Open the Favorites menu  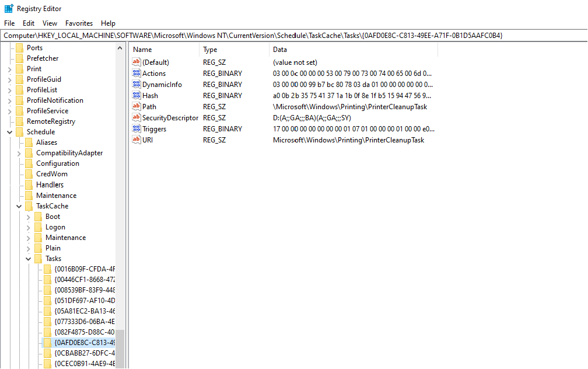click(x=79, y=23)
